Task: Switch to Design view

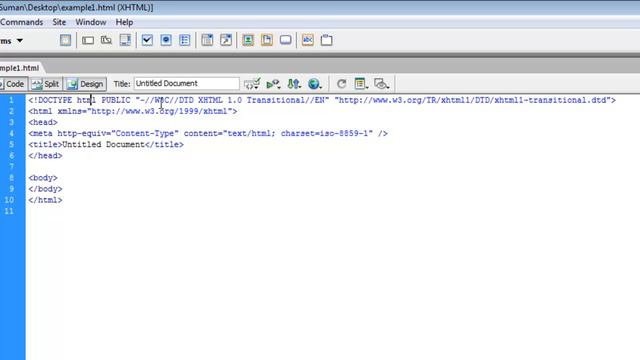Action: tap(85, 84)
